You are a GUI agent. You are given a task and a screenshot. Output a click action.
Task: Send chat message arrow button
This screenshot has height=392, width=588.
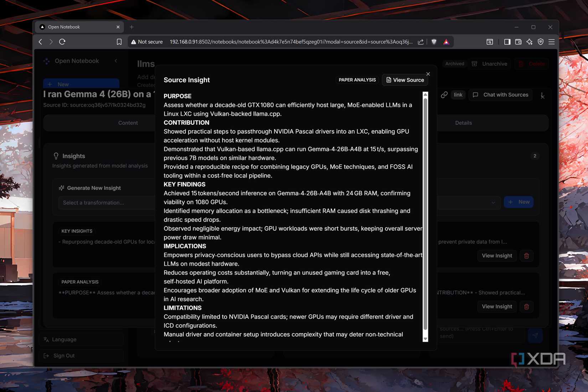click(x=535, y=335)
